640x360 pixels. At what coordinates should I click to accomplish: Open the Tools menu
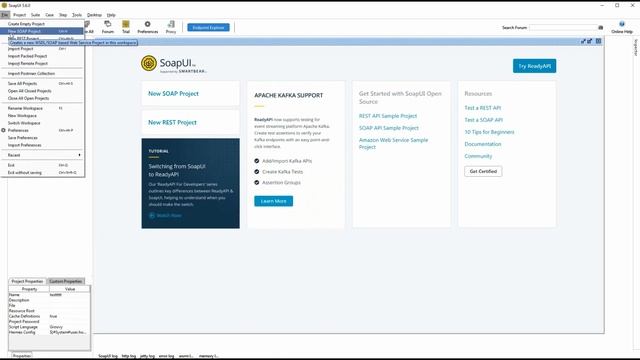(x=77, y=15)
